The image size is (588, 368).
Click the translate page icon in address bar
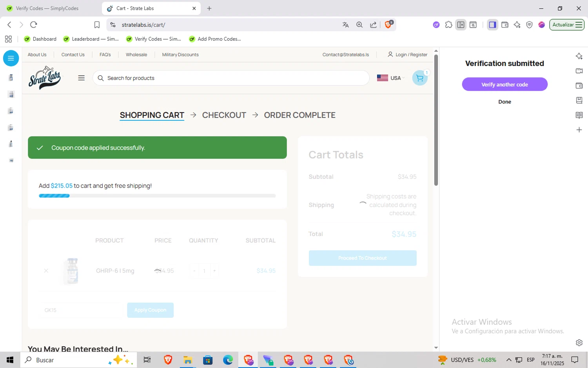coord(345,25)
